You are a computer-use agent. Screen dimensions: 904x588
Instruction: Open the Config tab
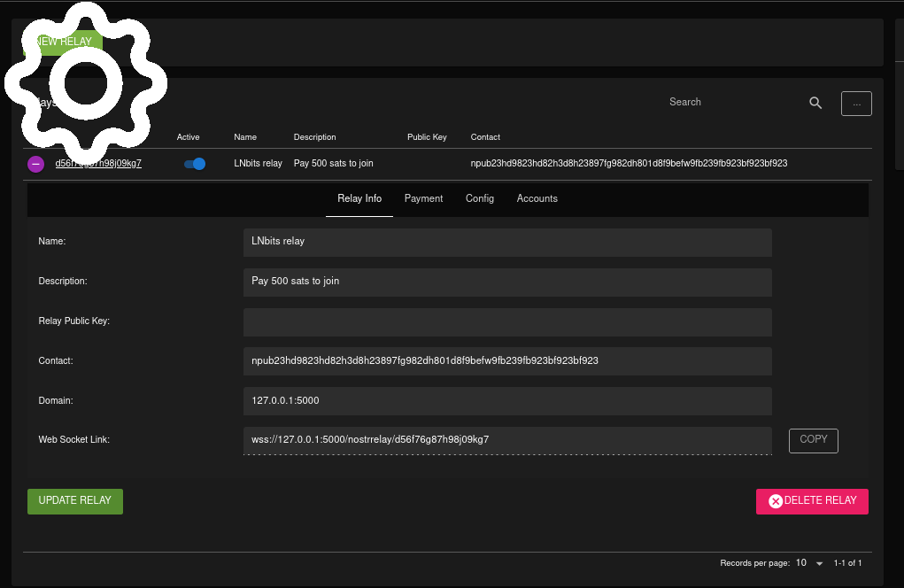[x=480, y=198]
